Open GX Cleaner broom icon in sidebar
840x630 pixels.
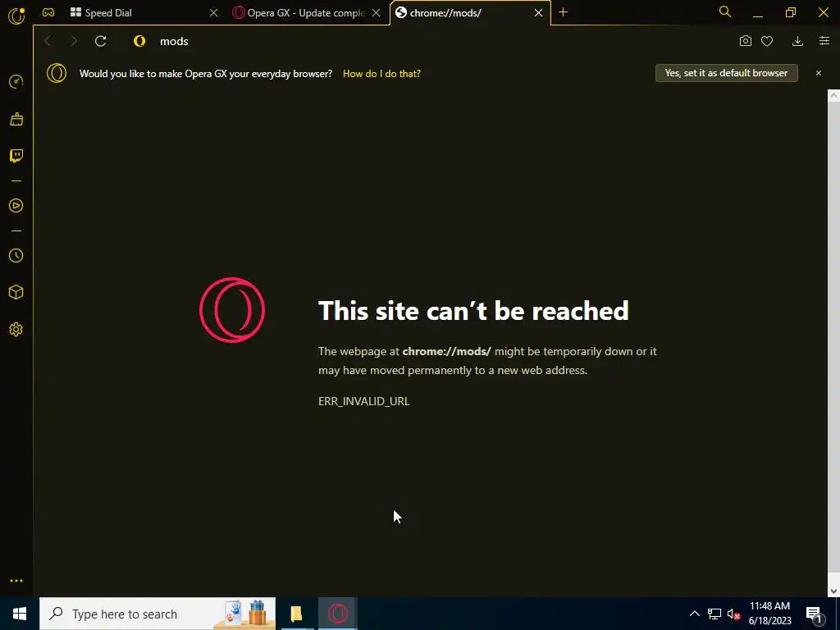click(16, 119)
